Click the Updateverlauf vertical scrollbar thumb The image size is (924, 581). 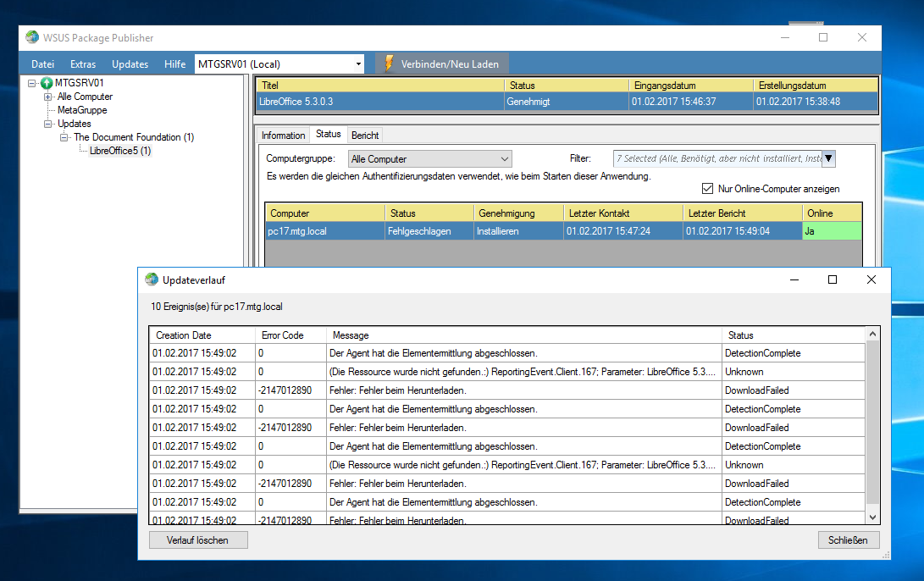pyautogui.click(x=872, y=422)
